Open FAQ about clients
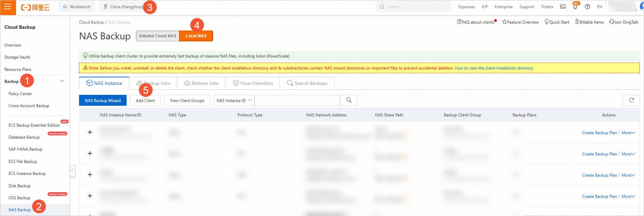 click(x=476, y=22)
